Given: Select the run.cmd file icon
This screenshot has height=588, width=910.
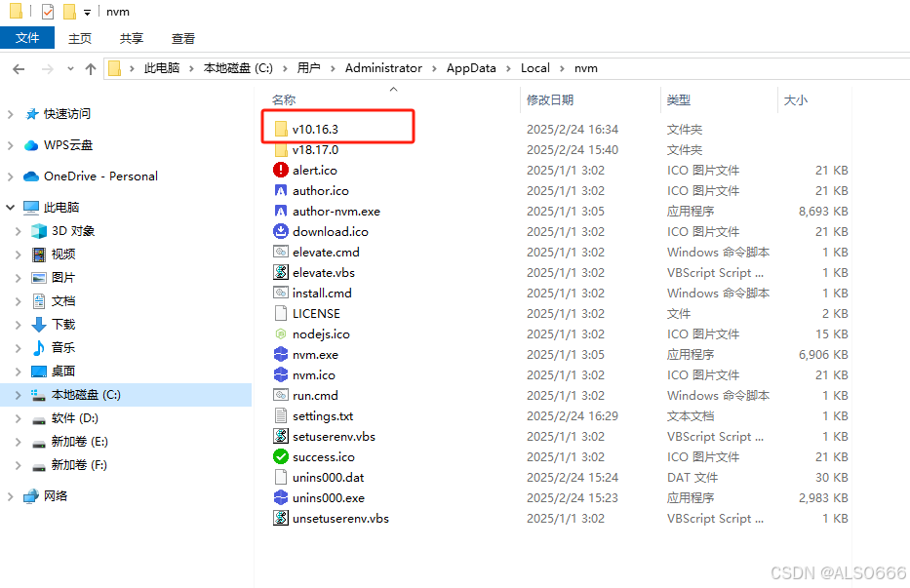Looking at the screenshot, I should pos(281,395).
